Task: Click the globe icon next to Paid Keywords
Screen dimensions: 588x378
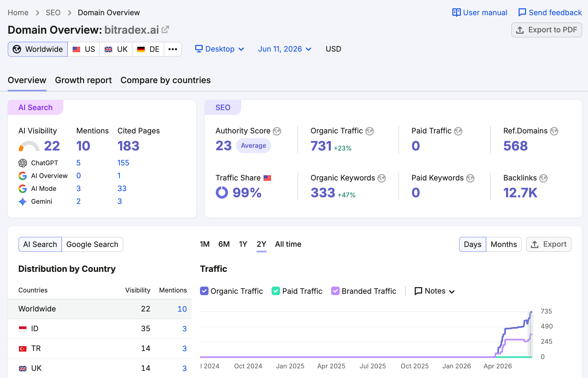Action: pyautogui.click(x=470, y=178)
